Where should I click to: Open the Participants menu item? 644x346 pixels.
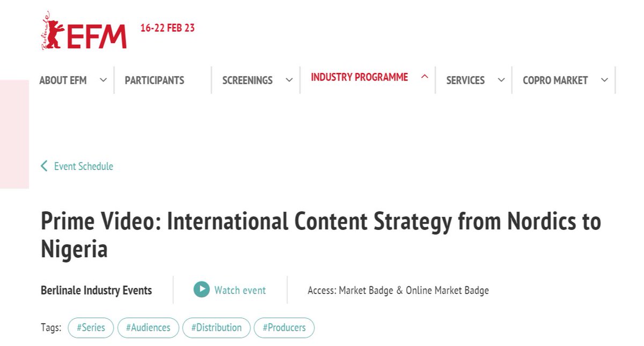pos(155,80)
